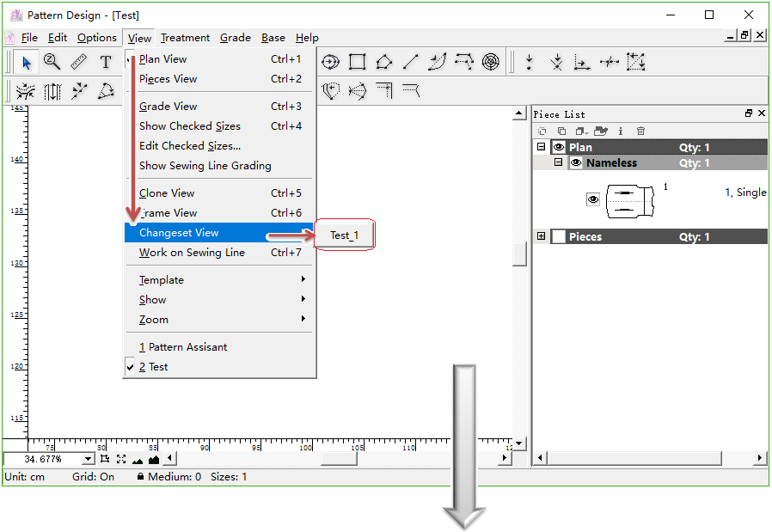Image resolution: width=772 pixels, height=532 pixels.
Task: Collapse the Plan tree node
Action: click(542, 147)
